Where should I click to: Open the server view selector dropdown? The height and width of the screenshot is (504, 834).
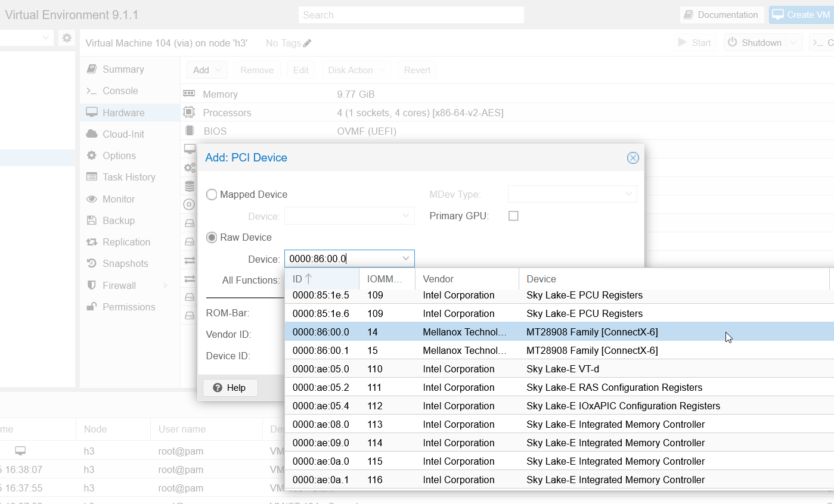coord(46,38)
